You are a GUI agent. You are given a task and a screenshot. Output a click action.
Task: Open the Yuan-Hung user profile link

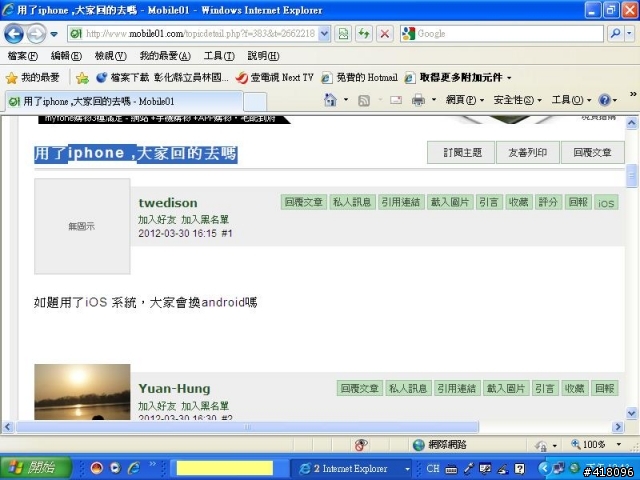(174, 389)
